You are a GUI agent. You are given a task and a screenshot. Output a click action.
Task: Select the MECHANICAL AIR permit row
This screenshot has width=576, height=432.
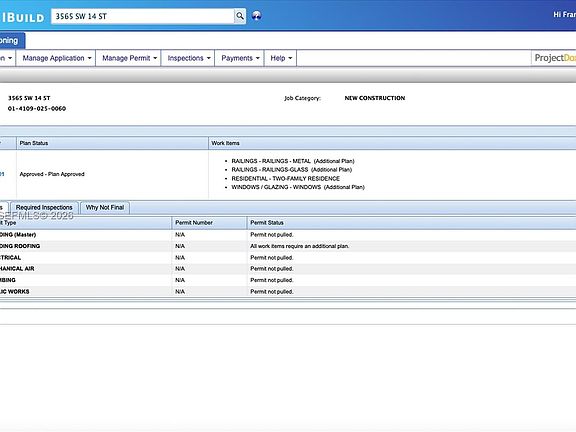[x=288, y=269]
